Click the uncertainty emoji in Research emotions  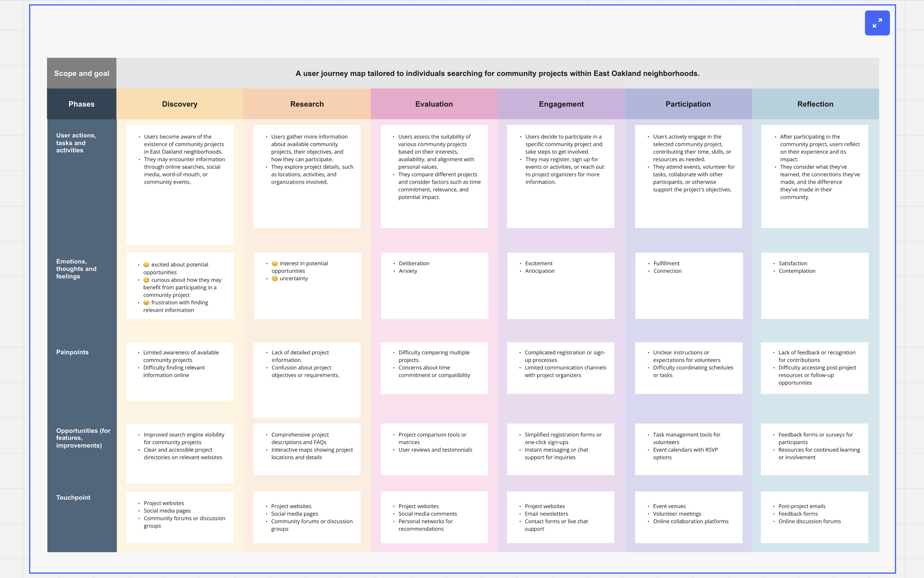275,278
